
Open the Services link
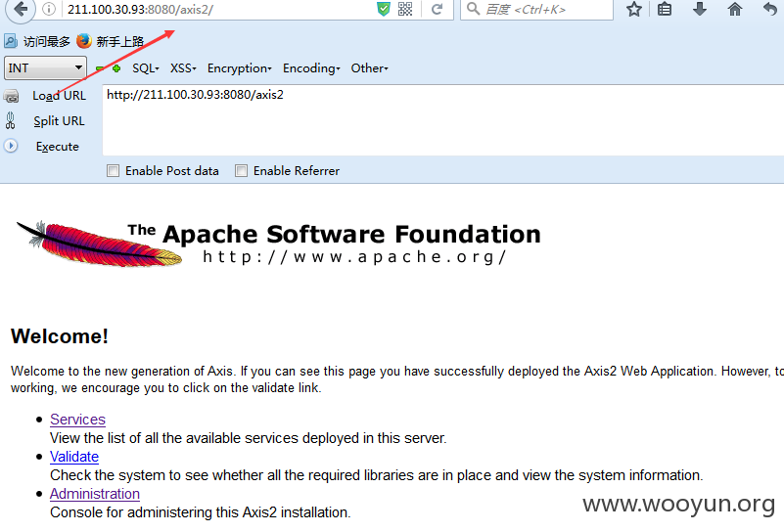point(77,420)
